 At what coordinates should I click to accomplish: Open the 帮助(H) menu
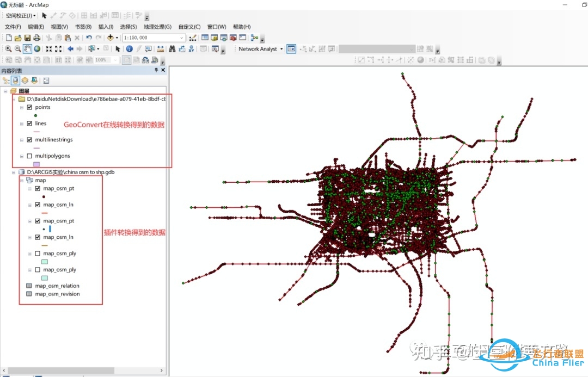tap(242, 27)
